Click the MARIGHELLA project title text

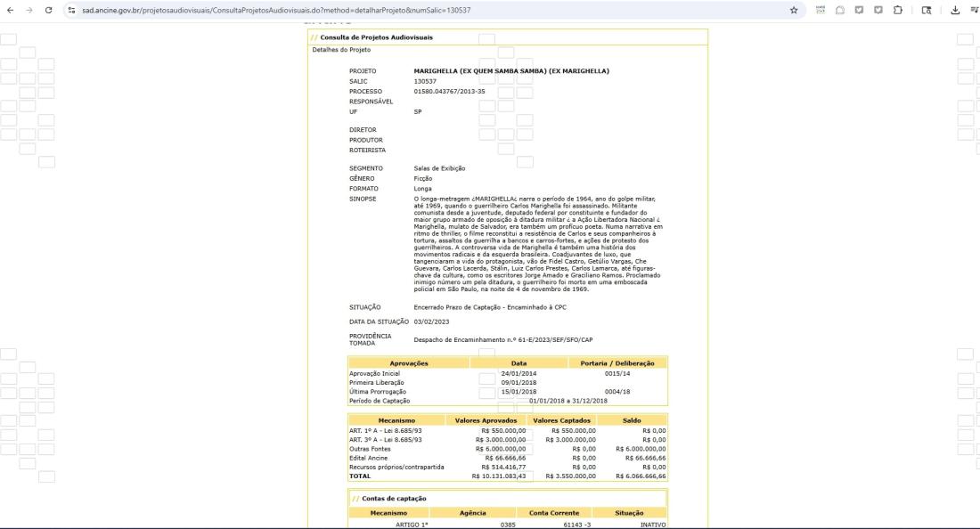click(518, 70)
